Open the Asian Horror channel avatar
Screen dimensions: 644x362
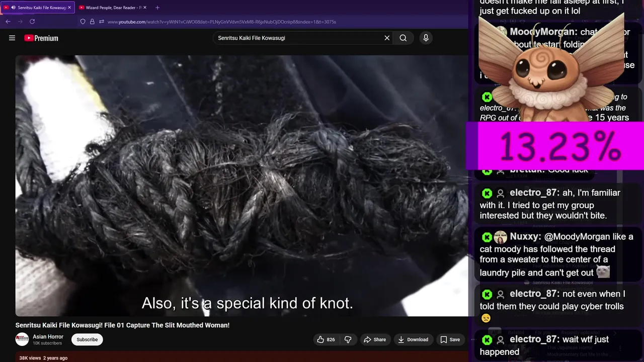pyautogui.click(x=22, y=339)
